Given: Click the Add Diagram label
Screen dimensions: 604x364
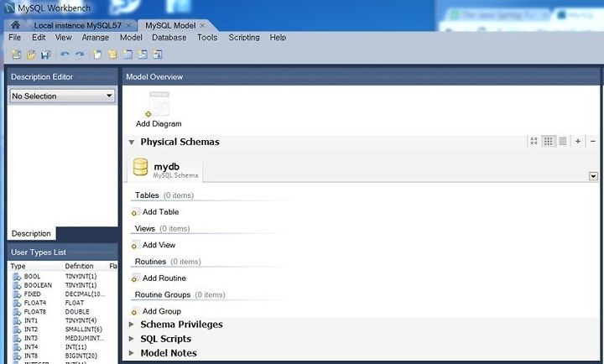Looking at the screenshot, I should coord(159,123).
